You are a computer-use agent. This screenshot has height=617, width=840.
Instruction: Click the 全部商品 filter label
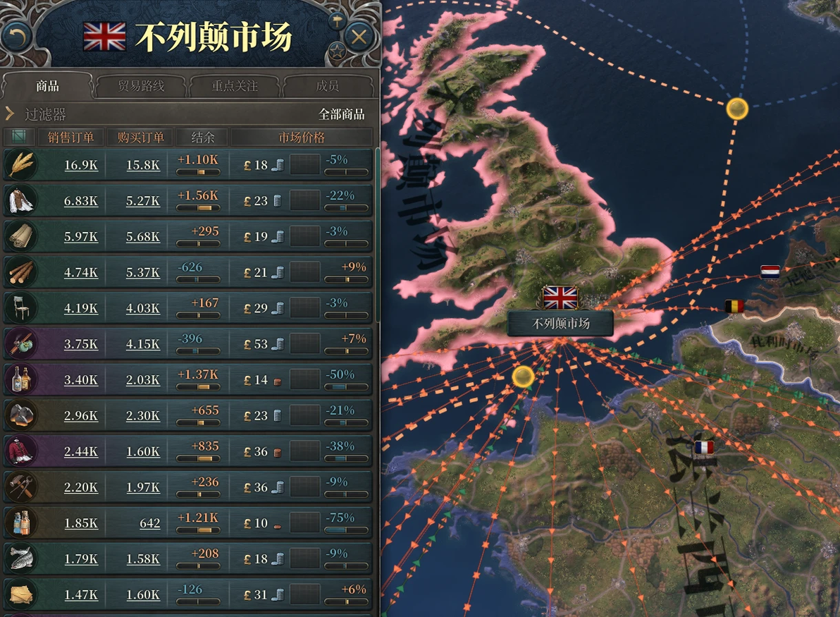pyautogui.click(x=341, y=114)
